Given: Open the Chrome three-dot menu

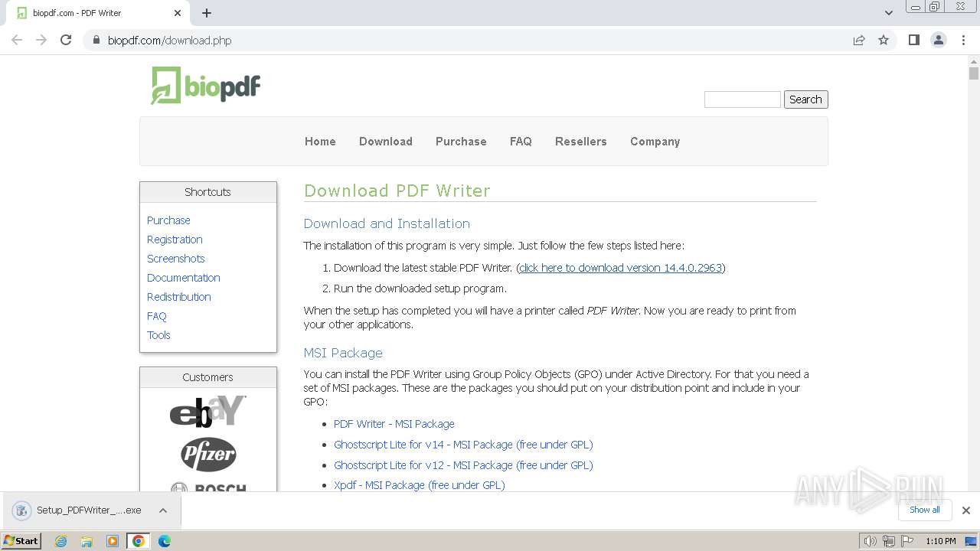Looking at the screenshot, I should click(x=963, y=40).
